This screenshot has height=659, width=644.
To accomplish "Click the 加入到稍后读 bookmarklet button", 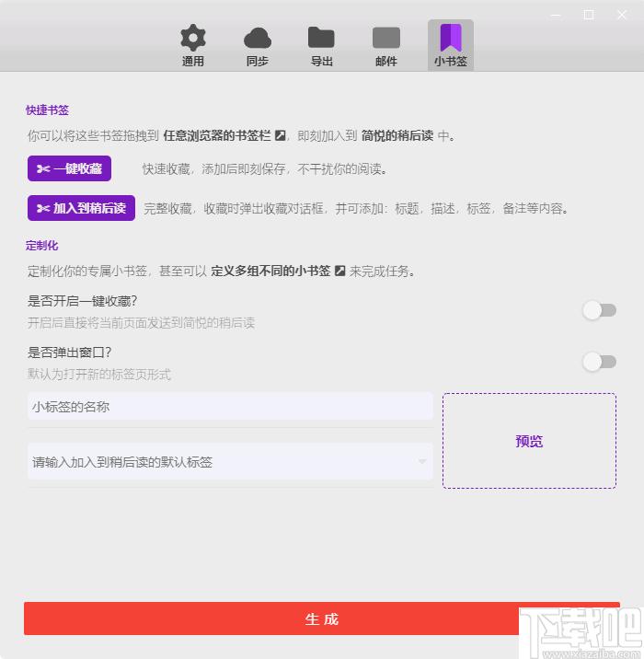I will [81, 208].
